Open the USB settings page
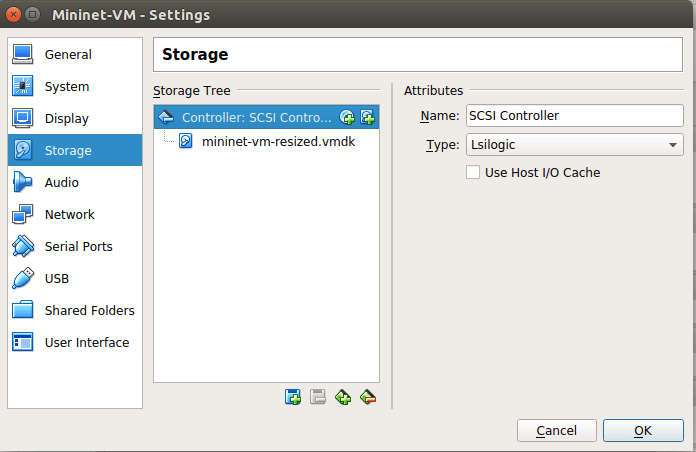Image resolution: width=696 pixels, height=452 pixels. (x=56, y=278)
